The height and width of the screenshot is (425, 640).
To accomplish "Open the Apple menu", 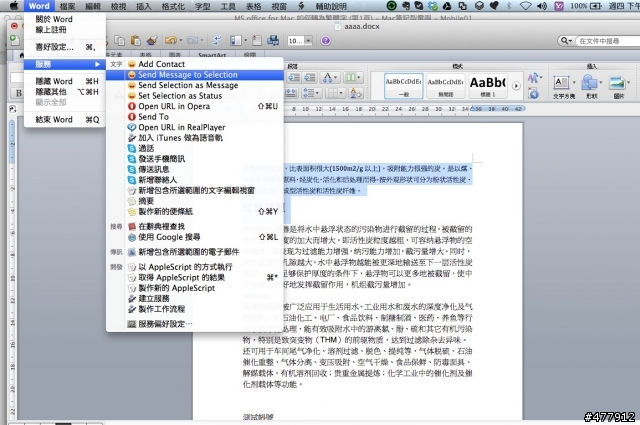I will click(14, 6).
